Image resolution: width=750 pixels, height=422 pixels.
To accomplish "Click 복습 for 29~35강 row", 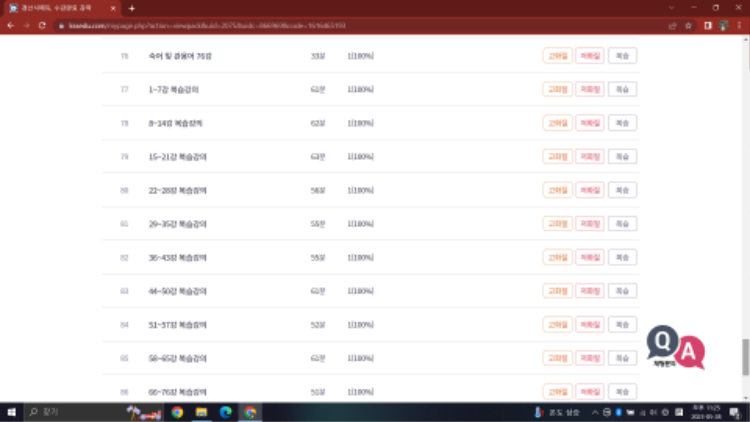I will [x=622, y=223].
